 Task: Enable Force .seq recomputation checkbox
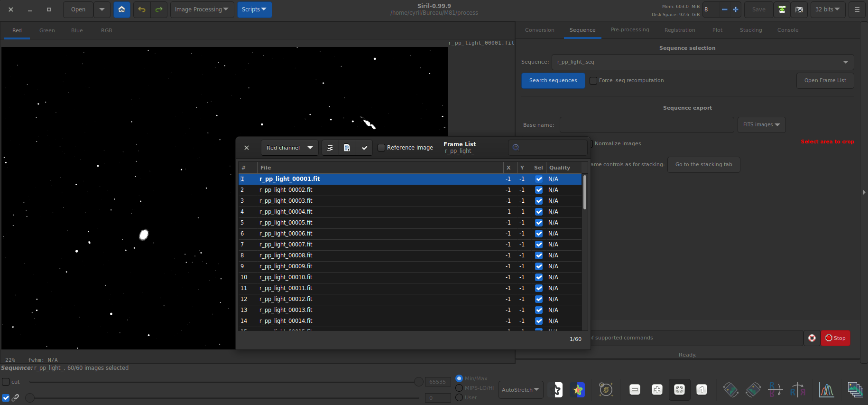[x=593, y=81]
